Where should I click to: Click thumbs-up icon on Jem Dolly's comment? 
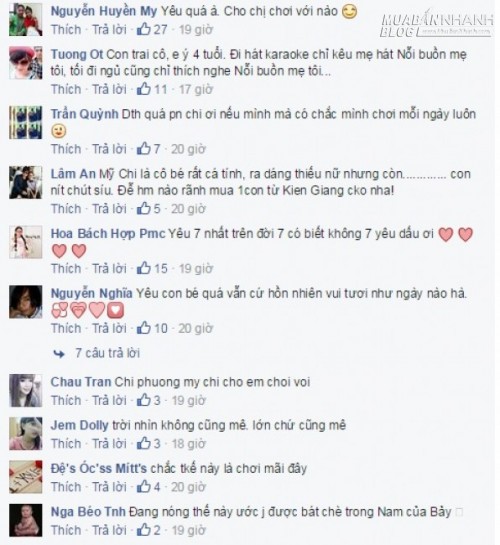(144, 444)
